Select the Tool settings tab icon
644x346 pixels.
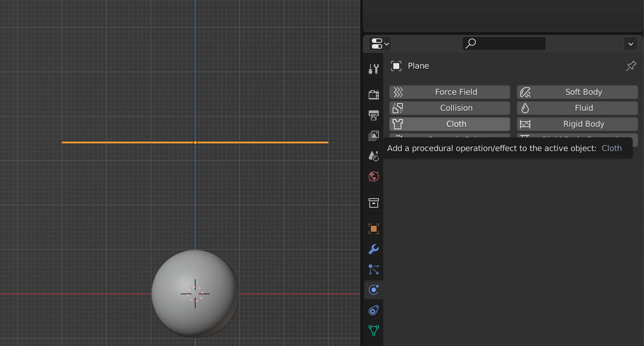click(x=374, y=68)
